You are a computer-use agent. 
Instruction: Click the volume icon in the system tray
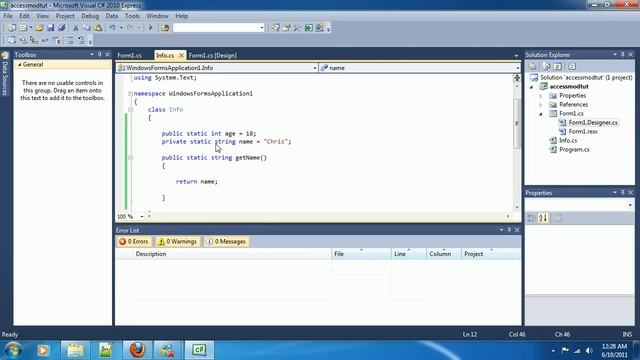point(589,350)
